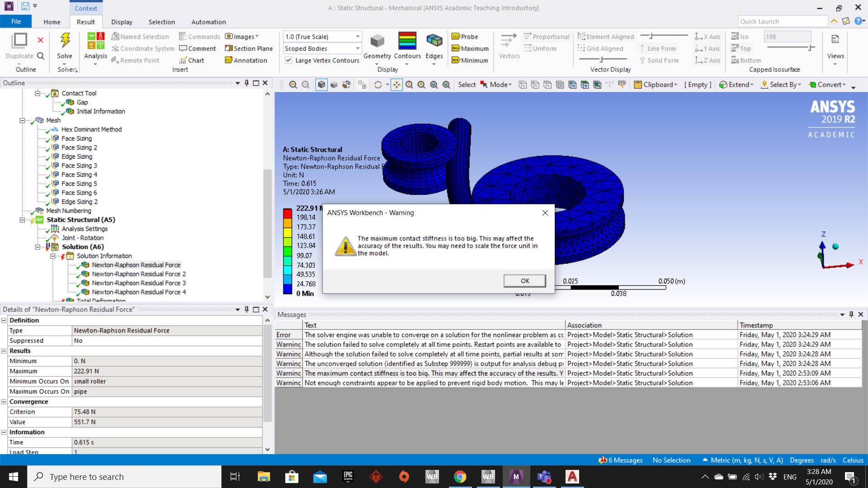
Task: Open Mechanical app on Windows taskbar
Action: point(516,477)
